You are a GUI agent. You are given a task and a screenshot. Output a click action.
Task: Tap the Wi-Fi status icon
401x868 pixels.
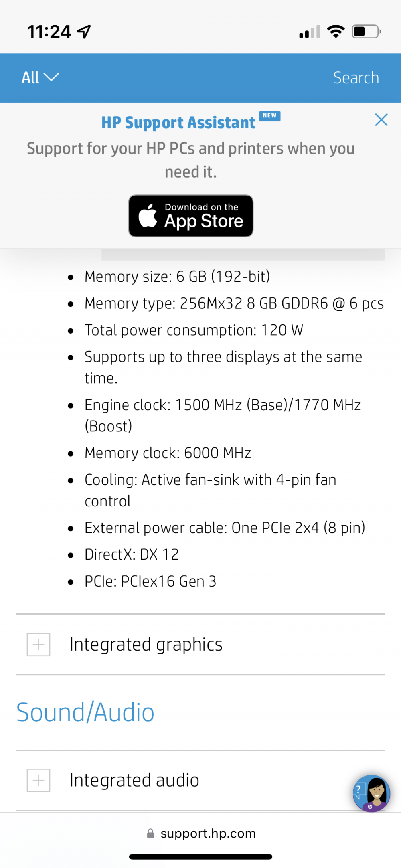tap(336, 31)
